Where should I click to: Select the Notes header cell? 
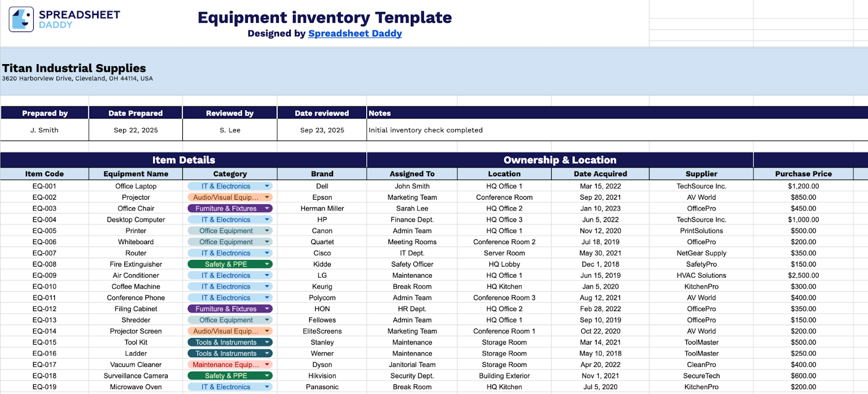[x=617, y=113]
